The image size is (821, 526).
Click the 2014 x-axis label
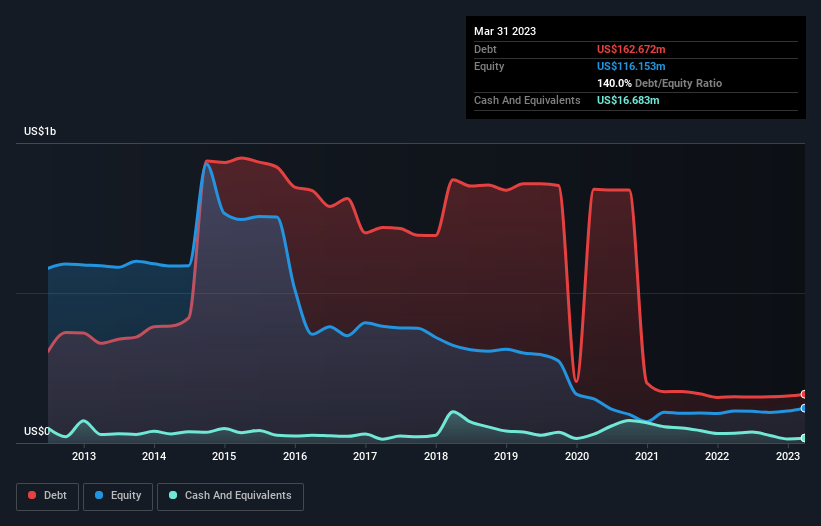tap(154, 456)
